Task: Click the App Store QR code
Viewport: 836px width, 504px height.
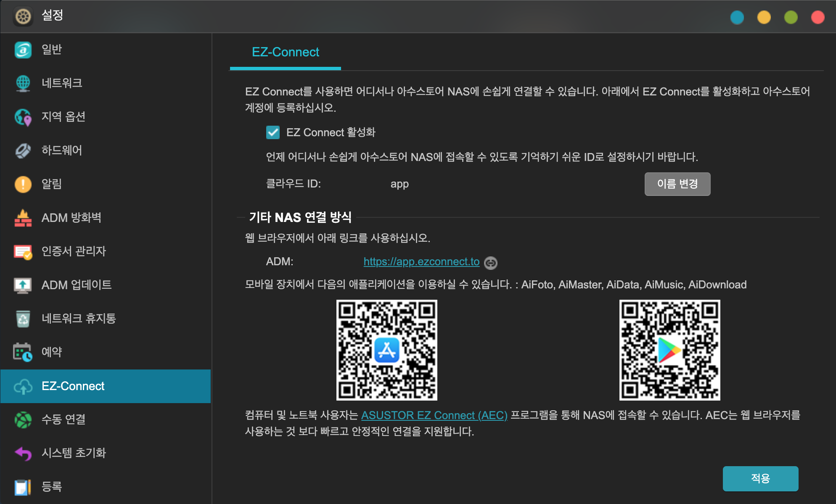Action: 386,350
